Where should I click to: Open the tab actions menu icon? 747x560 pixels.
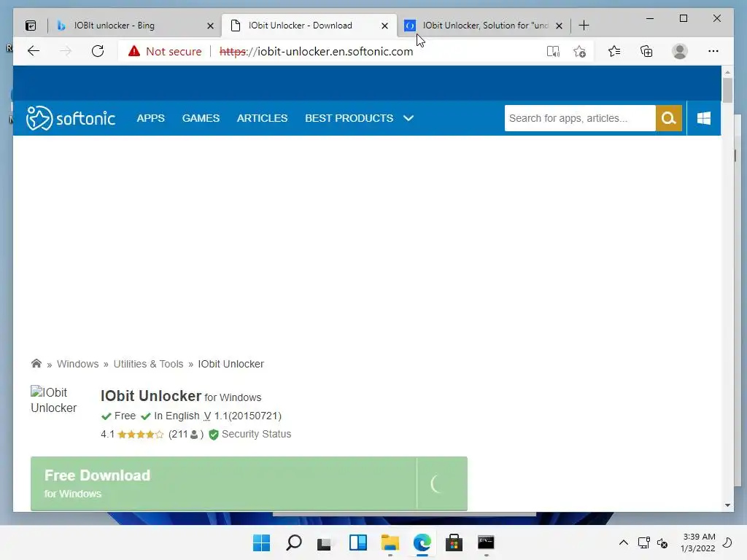point(31,26)
